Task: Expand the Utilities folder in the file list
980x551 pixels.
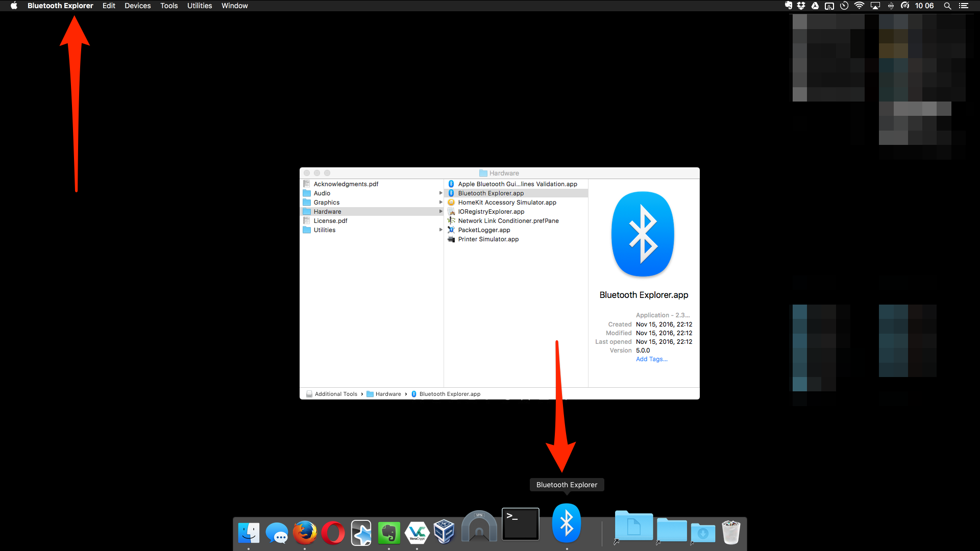Action: coord(441,230)
